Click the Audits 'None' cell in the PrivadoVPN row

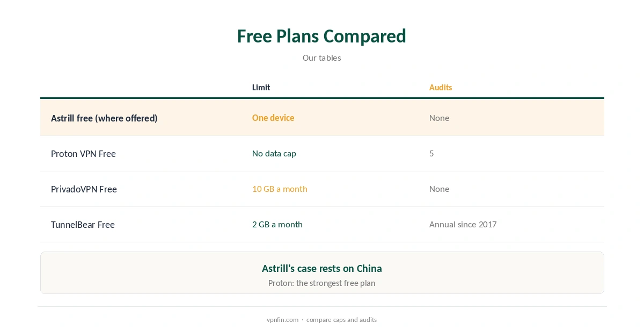pos(439,189)
